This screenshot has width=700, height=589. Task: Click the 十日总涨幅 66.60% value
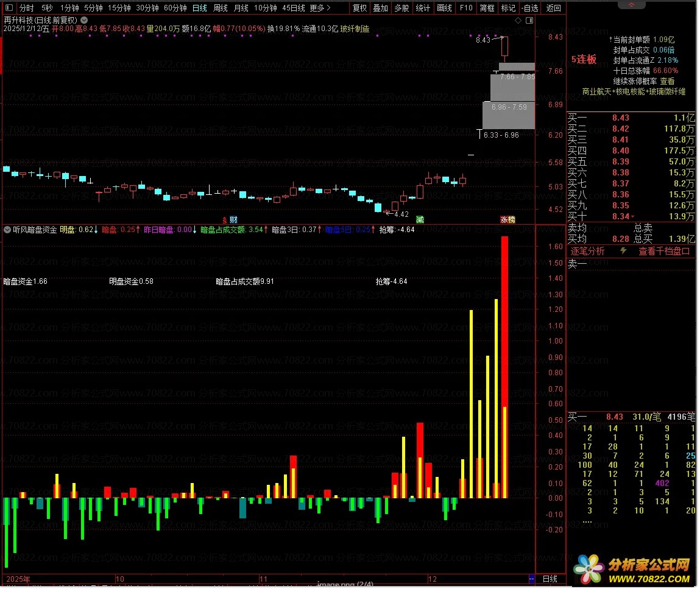point(666,71)
